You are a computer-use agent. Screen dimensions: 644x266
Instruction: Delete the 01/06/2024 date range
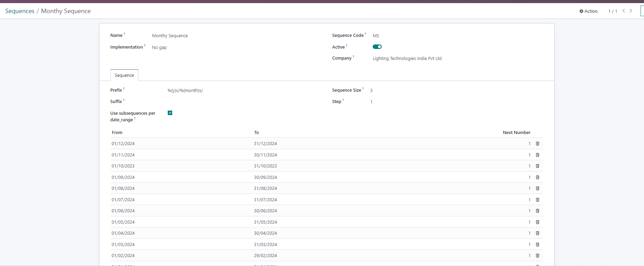click(x=537, y=211)
